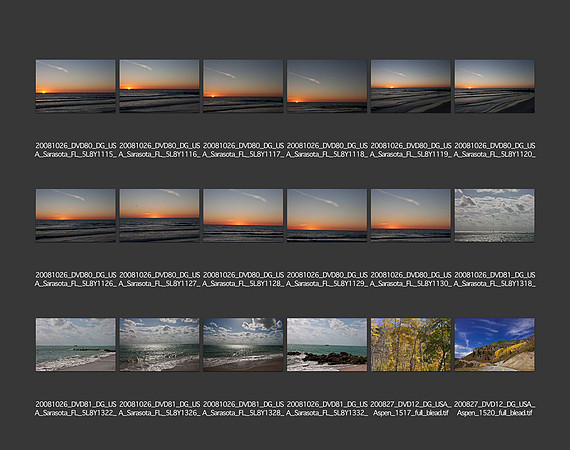Viewport: 570px width, 450px height.
Task: Select sunlit surf thumbnail 5L8Y1326
Action: tap(160, 345)
